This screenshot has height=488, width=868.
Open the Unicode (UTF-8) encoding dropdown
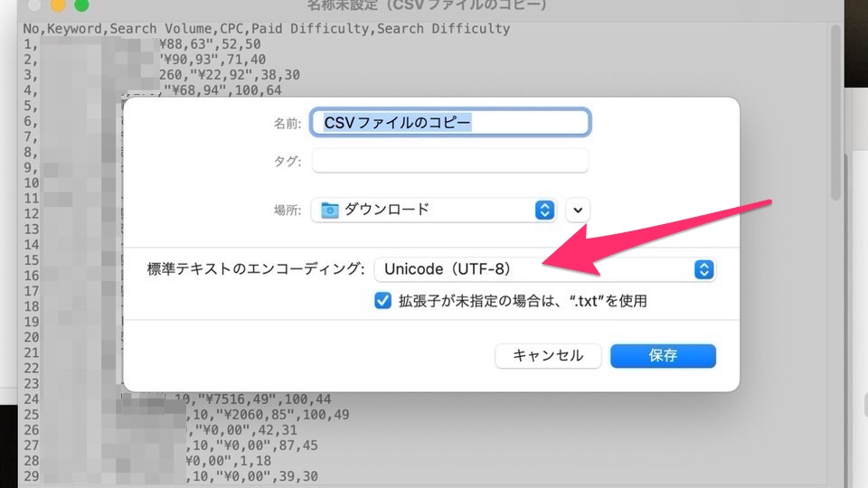(x=544, y=269)
